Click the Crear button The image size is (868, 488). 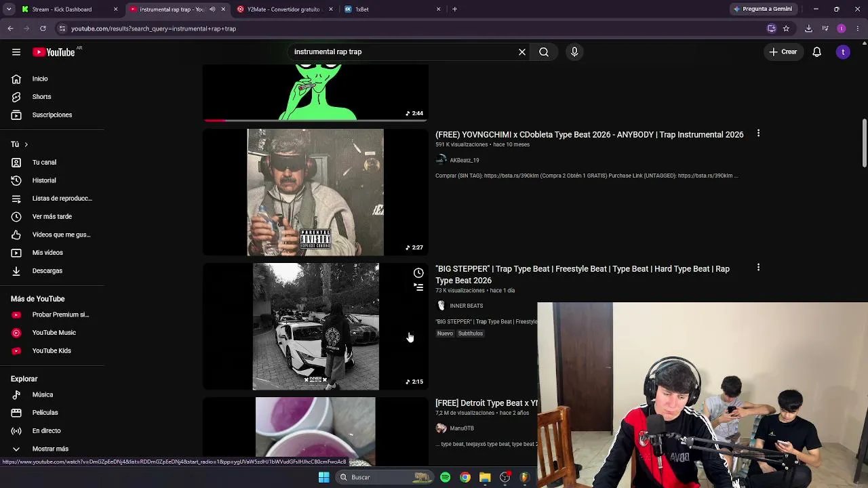pyautogui.click(x=783, y=52)
